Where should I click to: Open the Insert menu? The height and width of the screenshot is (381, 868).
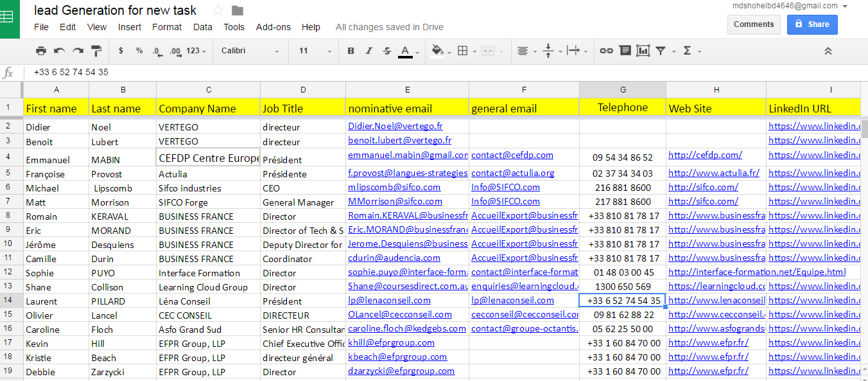click(130, 27)
